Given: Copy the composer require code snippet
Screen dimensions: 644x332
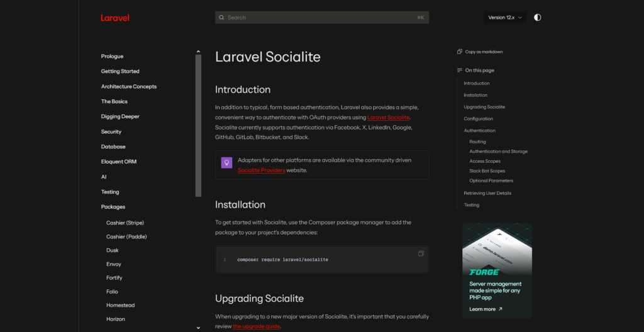Looking at the screenshot, I should (421, 253).
